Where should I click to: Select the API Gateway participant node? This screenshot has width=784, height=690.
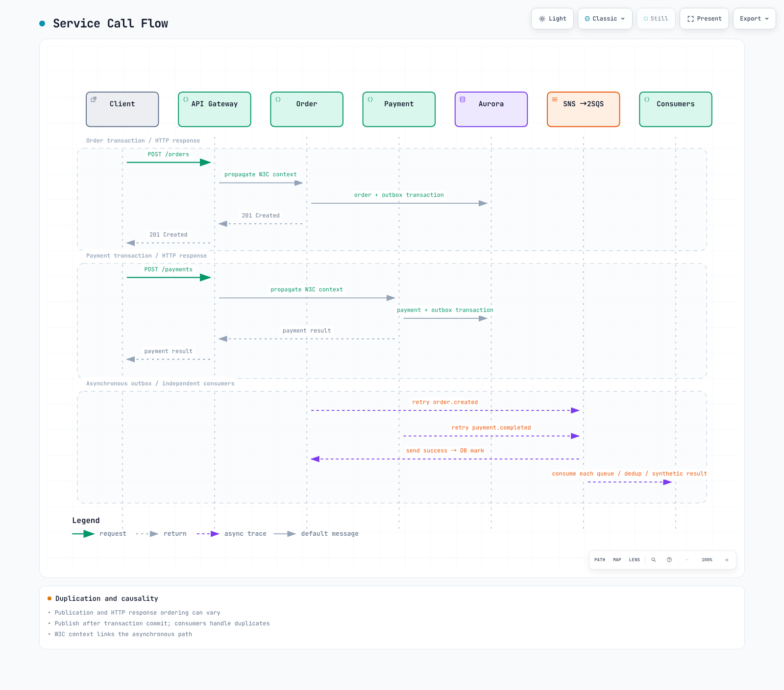pyautogui.click(x=215, y=109)
